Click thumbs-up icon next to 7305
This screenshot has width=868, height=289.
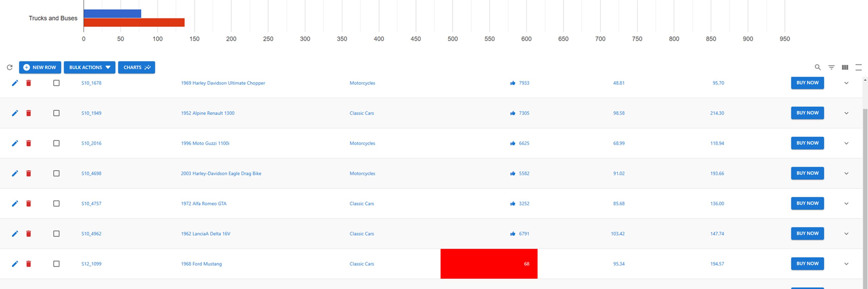point(512,113)
